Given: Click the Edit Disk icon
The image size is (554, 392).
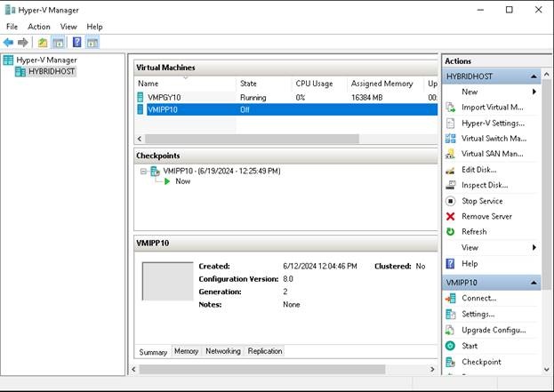Looking at the screenshot, I should 450,170.
